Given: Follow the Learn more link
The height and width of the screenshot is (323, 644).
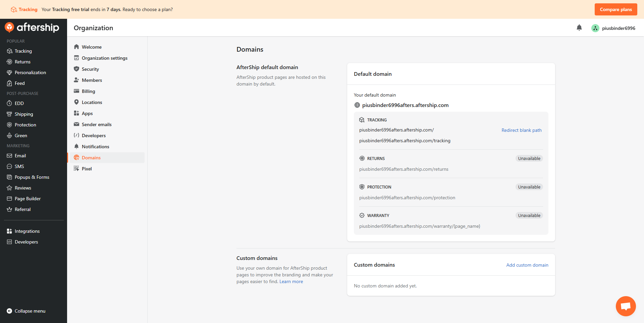Looking at the screenshot, I should (x=291, y=281).
